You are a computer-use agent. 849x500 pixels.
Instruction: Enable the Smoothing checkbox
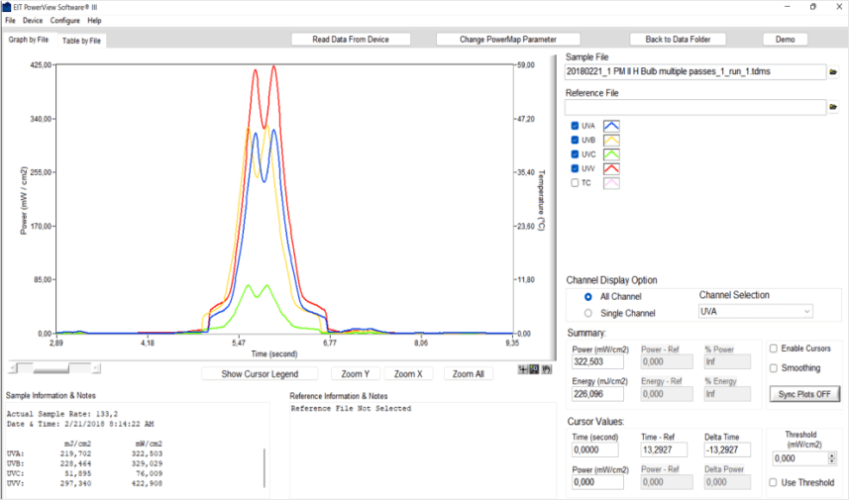coord(773,368)
